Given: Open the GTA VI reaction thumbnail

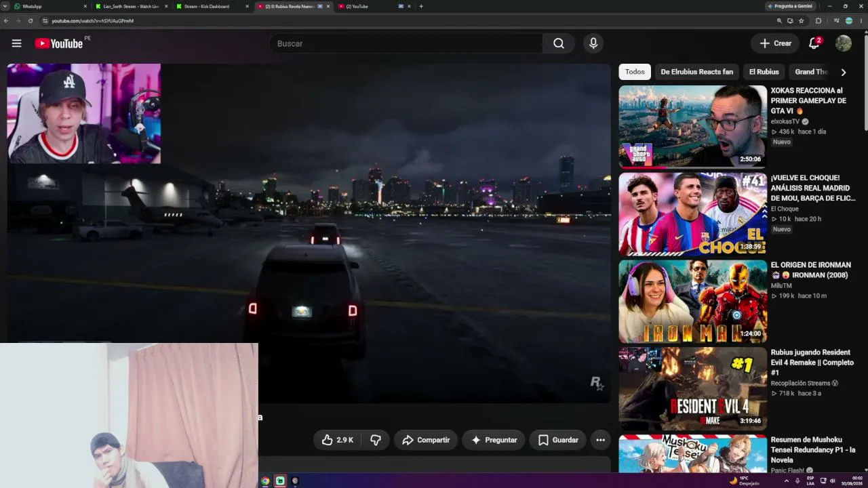Looking at the screenshot, I should point(692,126).
